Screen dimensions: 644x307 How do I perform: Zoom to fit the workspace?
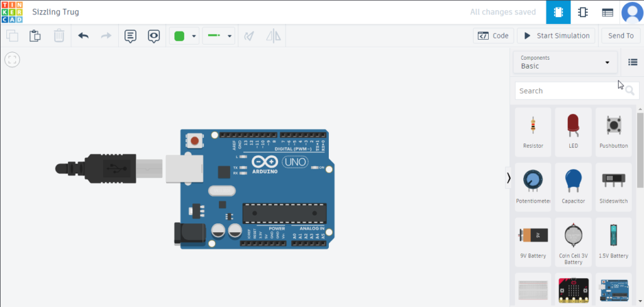point(13,60)
